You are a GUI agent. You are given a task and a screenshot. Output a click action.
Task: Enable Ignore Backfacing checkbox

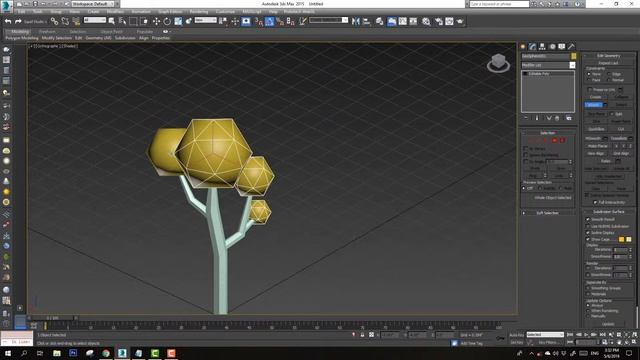pyautogui.click(x=526, y=155)
